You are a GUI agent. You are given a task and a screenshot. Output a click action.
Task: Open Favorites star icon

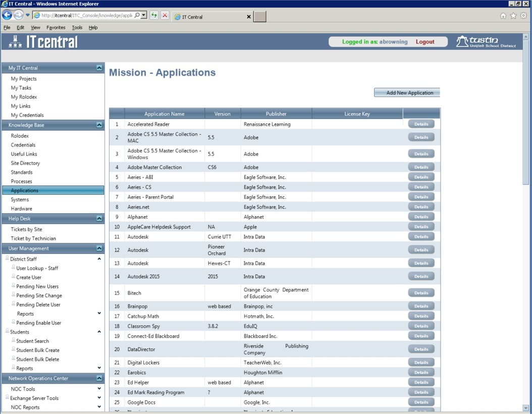513,16
